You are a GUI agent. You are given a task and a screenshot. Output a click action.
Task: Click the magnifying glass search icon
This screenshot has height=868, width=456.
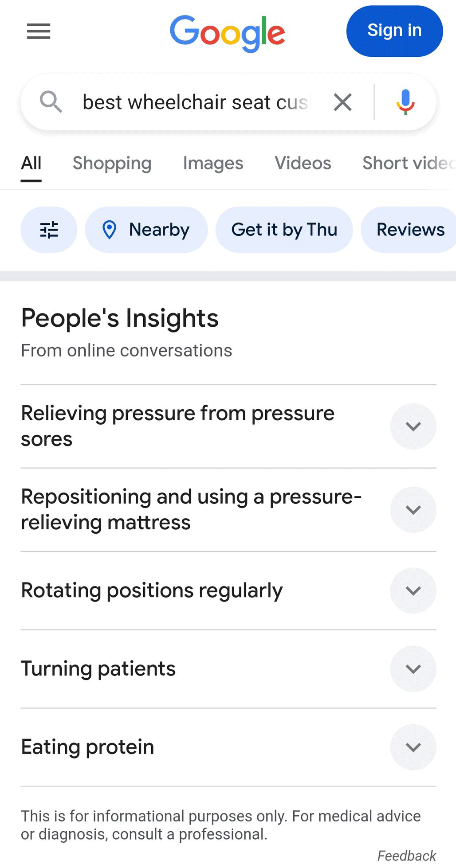coord(51,102)
